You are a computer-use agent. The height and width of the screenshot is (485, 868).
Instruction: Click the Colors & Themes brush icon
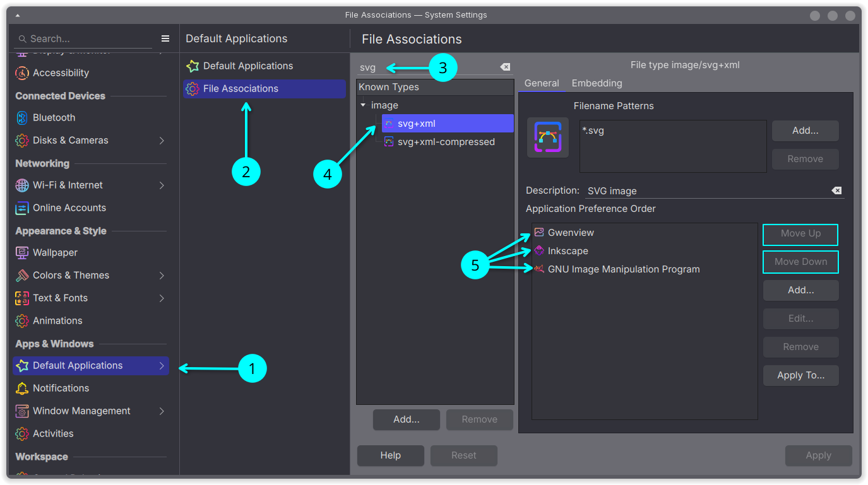[22, 276]
